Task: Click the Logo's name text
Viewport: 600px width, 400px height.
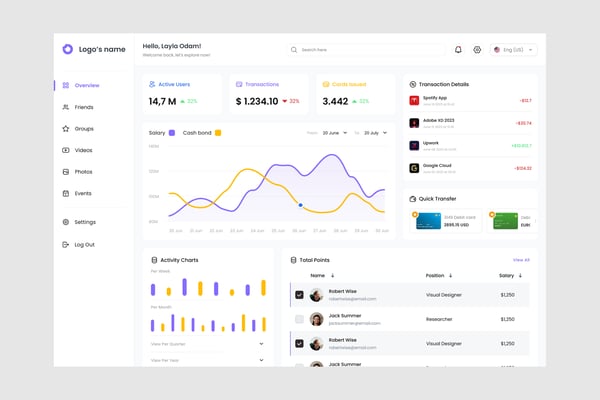Action: pos(102,49)
